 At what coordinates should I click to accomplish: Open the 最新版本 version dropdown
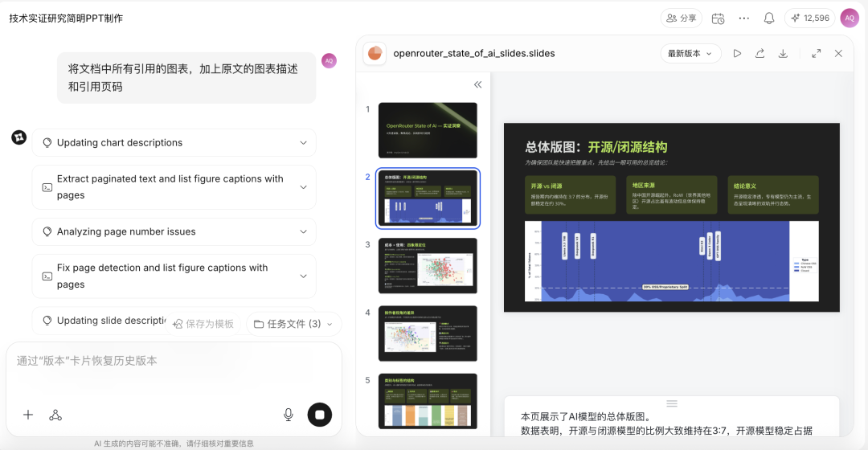pos(690,54)
